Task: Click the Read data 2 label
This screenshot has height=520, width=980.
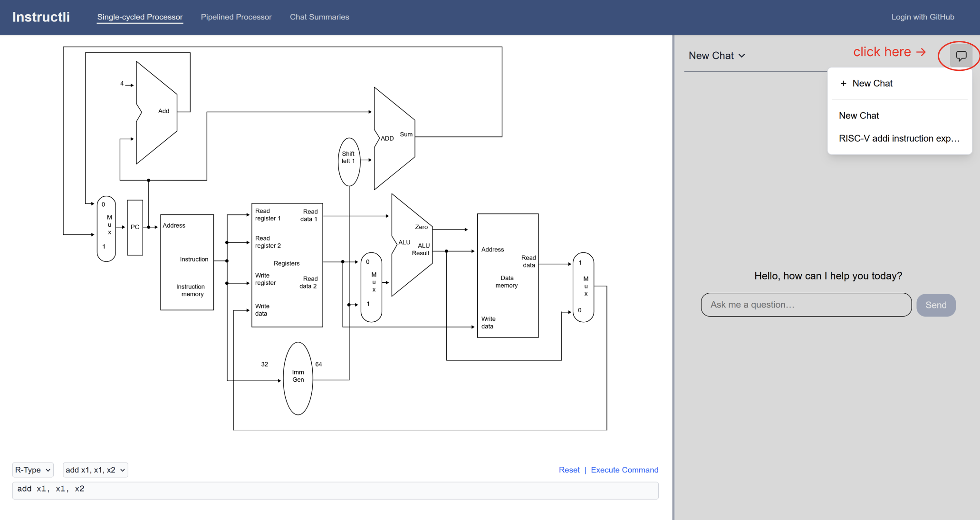Action: pos(308,282)
